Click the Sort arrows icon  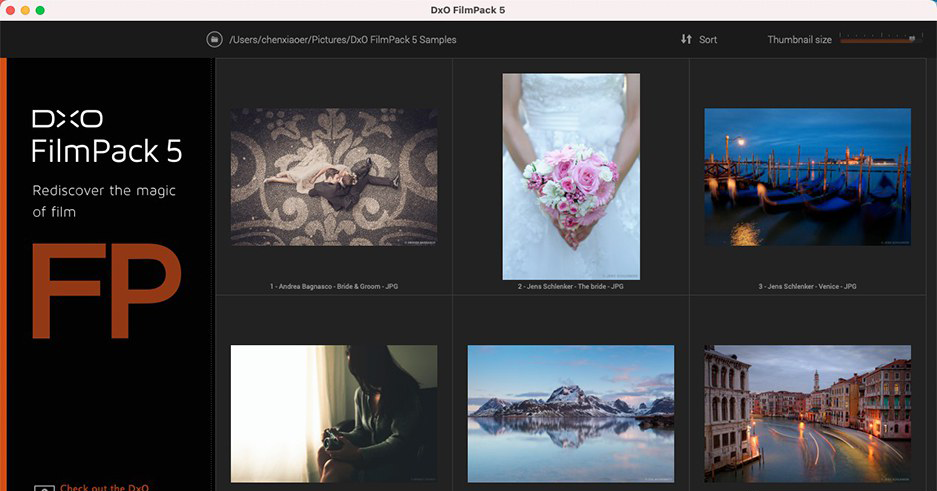coord(686,39)
